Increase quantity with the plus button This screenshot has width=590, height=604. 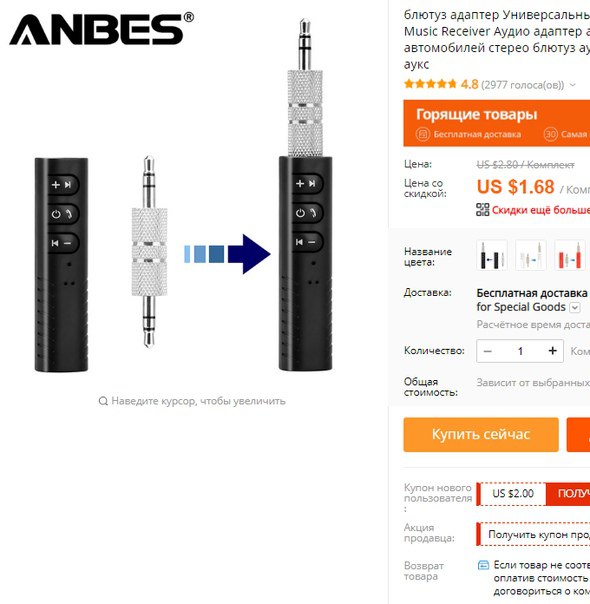pyautogui.click(x=553, y=351)
